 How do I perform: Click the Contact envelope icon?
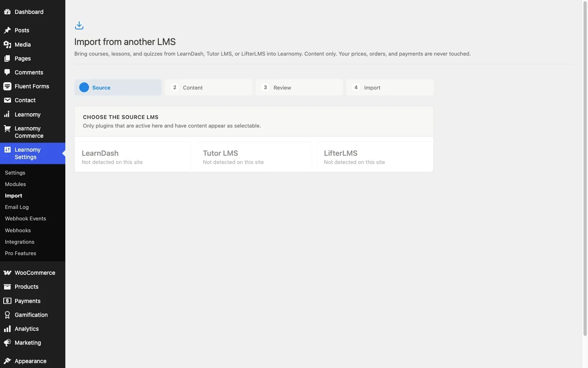coord(7,100)
